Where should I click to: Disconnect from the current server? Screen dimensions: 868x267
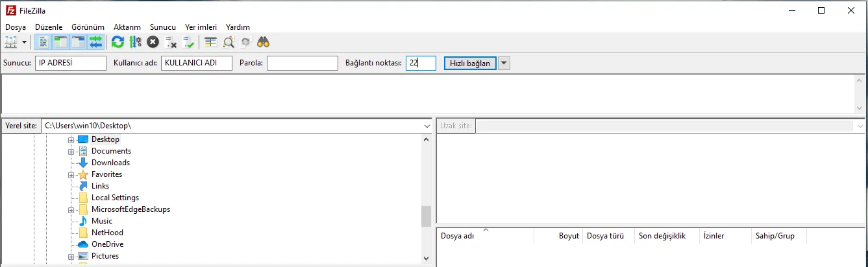tap(171, 42)
